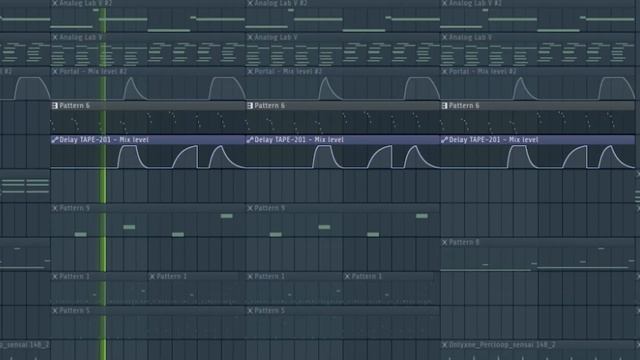Screen dimensions: 640x360
Task: Select the leftmost Pattern 5 clip title
Action: [x=74, y=311]
